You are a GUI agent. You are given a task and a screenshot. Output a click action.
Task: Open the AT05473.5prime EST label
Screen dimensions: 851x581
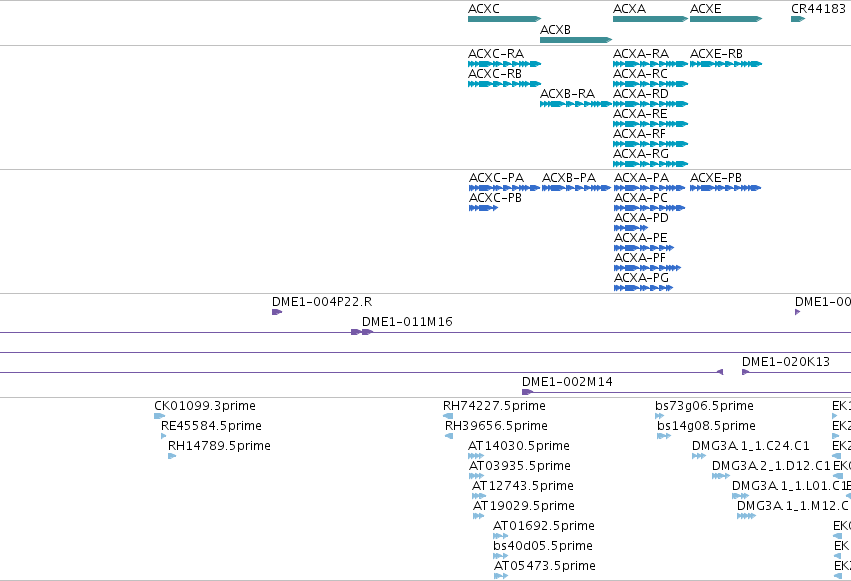click(545, 566)
